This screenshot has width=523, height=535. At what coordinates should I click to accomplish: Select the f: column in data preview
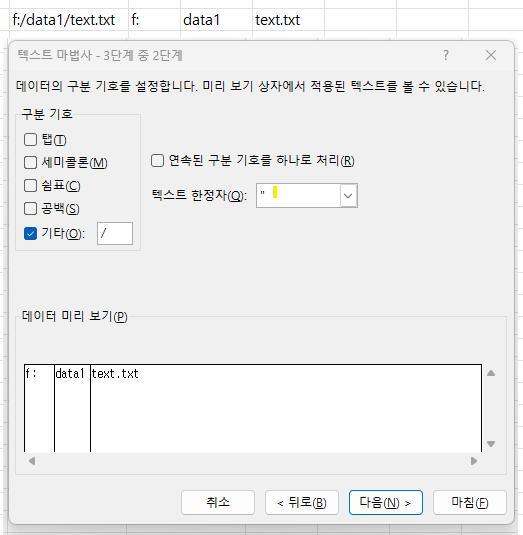coord(40,408)
